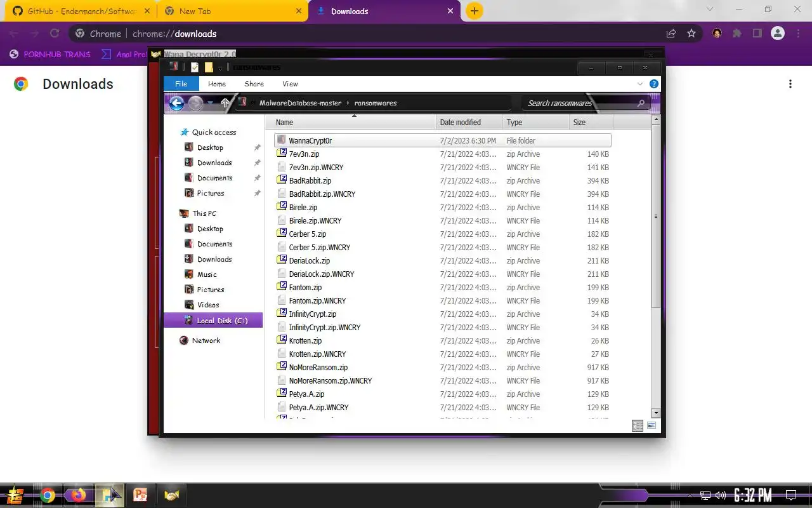Viewport: 812px width, 508px height.
Task: Open Videos under This PC
Action: tap(208, 305)
